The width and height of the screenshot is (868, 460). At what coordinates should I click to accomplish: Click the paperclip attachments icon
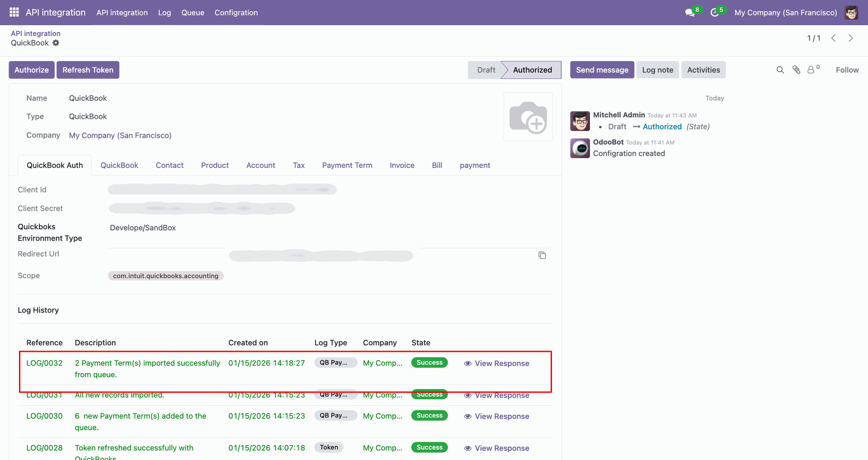tap(796, 70)
